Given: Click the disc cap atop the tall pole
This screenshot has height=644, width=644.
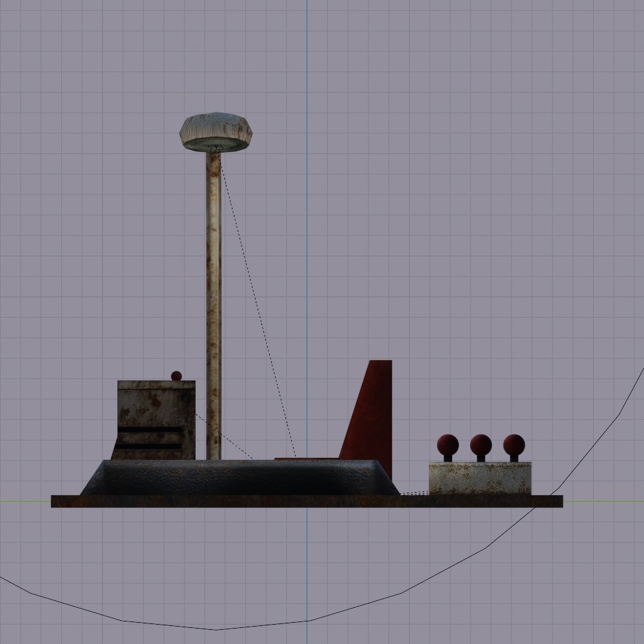Looking at the screenshot, I should [216, 129].
